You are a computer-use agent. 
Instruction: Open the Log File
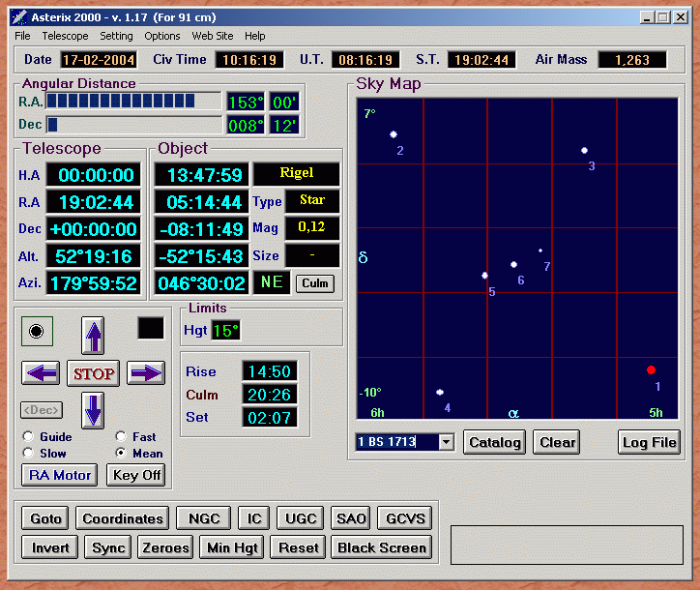click(649, 442)
